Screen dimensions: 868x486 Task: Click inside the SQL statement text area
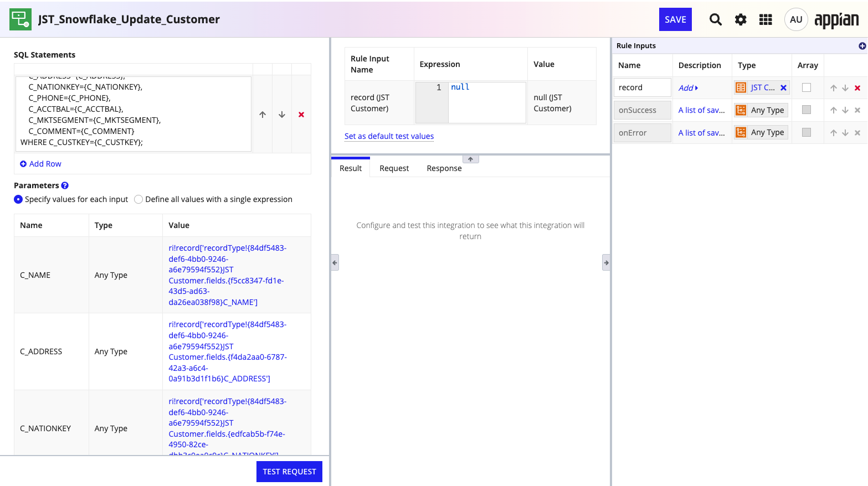pos(133,113)
